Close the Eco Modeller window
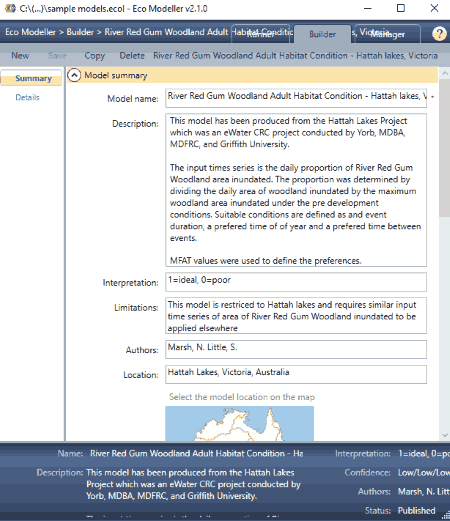This screenshot has width=450, height=521. [x=434, y=8]
